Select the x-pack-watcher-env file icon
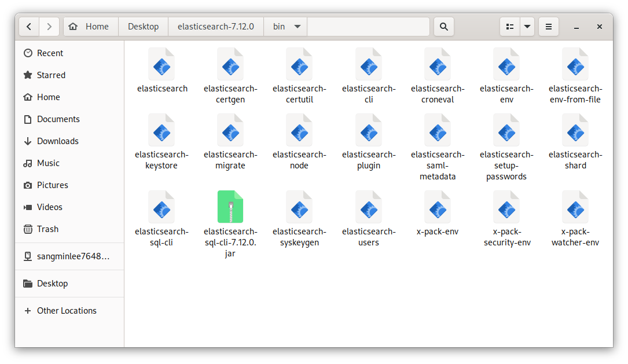 click(575, 207)
